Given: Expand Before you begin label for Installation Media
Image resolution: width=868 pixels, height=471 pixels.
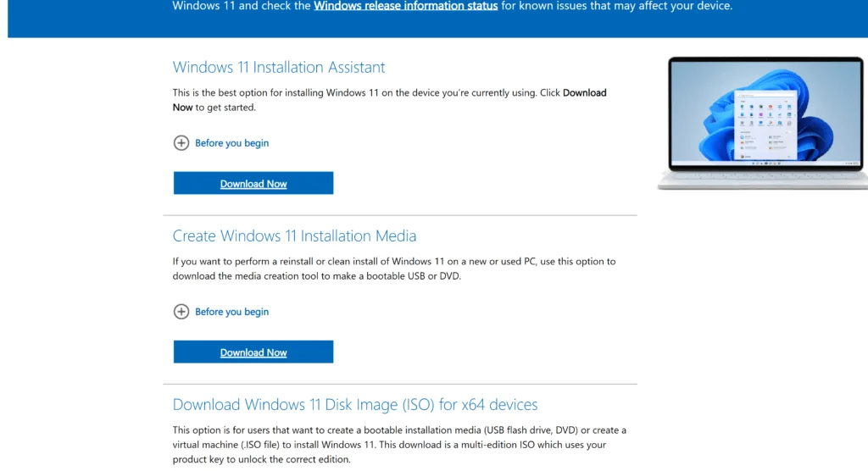Looking at the screenshot, I should [231, 312].
